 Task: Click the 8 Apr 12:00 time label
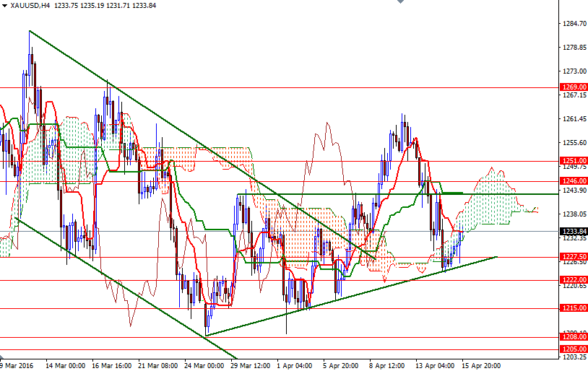(x=387, y=366)
